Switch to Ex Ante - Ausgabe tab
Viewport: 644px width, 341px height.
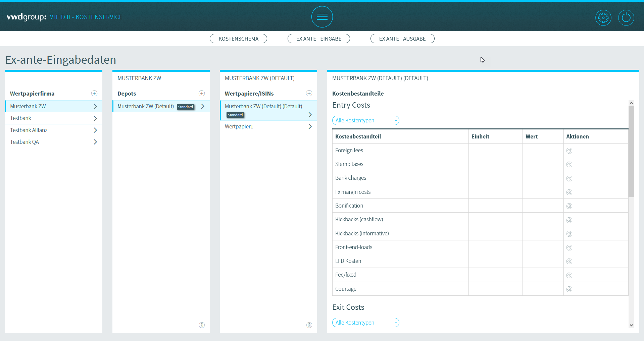point(402,39)
